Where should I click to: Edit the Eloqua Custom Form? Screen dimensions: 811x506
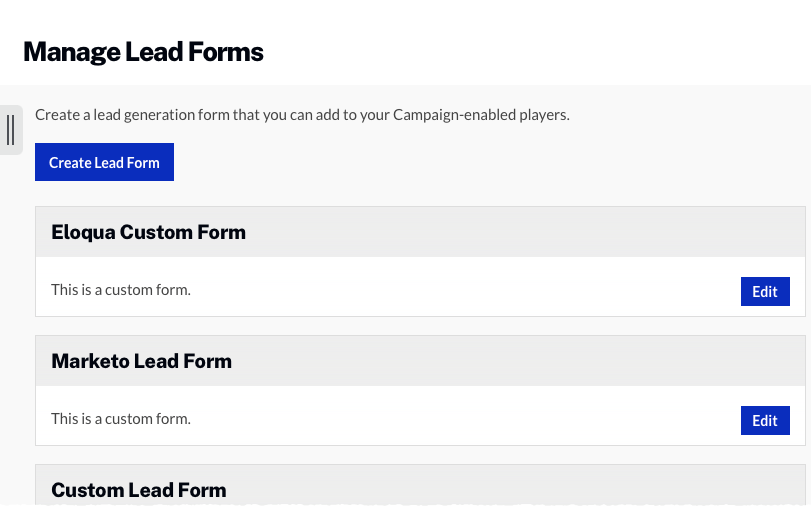[765, 291]
